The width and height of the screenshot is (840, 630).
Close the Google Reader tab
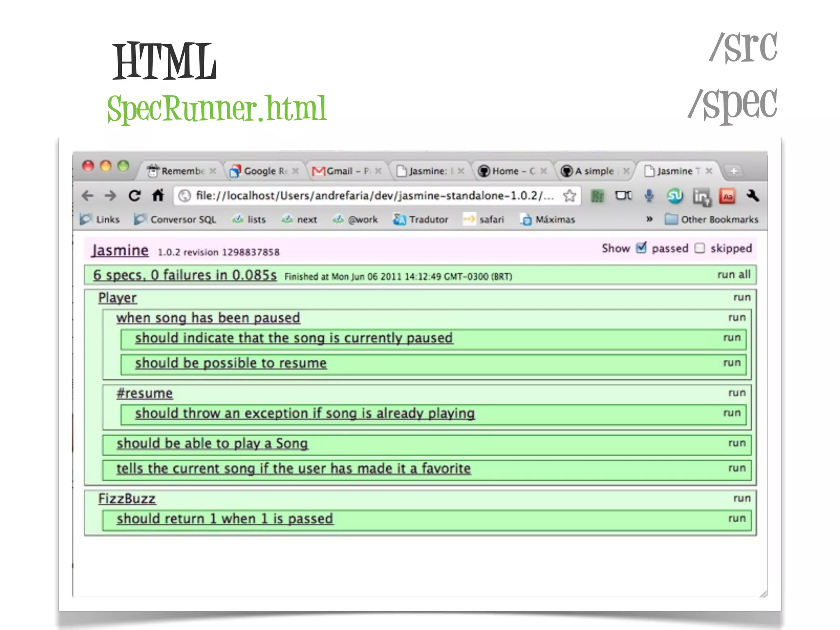point(295,171)
